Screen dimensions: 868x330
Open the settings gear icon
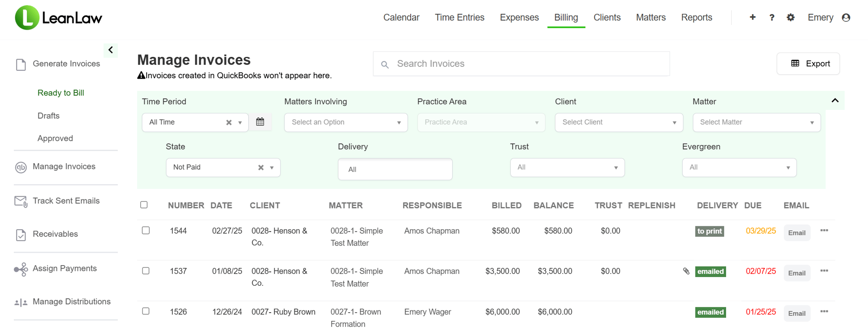point(791,17)
